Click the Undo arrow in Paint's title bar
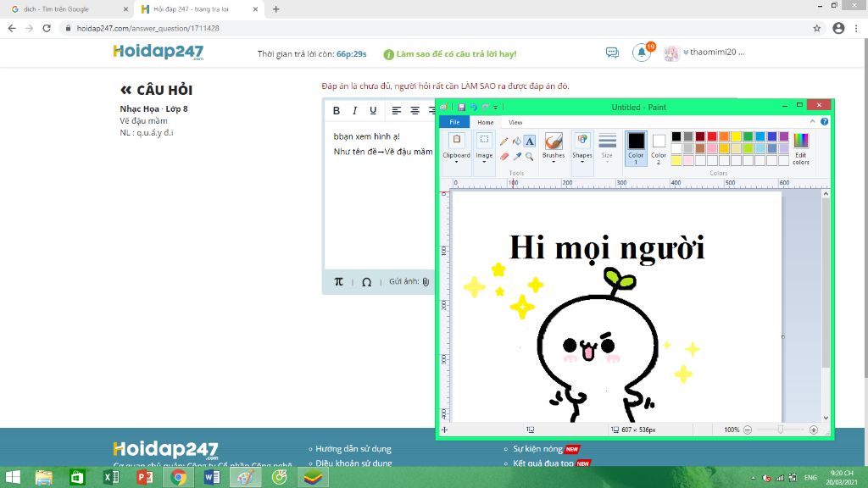The width and height of the screenshot is (868, 488). tap(473, 108)
